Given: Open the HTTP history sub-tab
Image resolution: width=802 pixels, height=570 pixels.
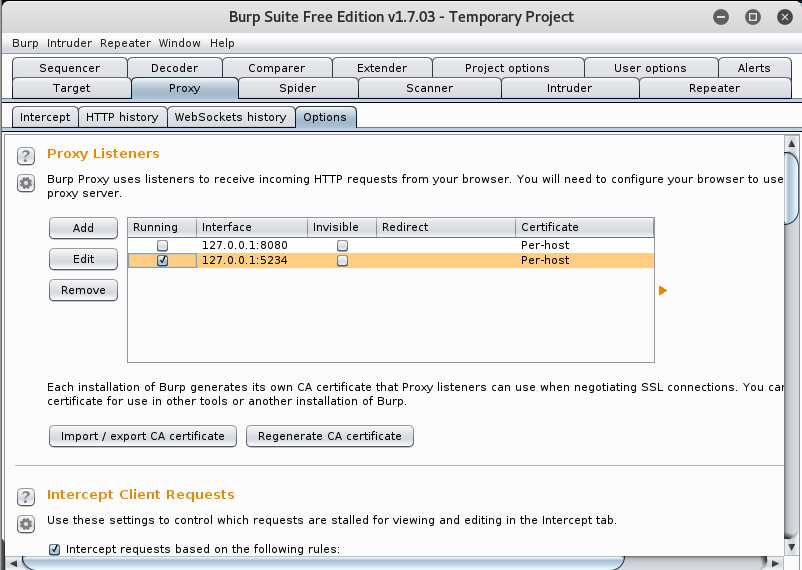Looking at the screenshot, I should click(122, 117).
